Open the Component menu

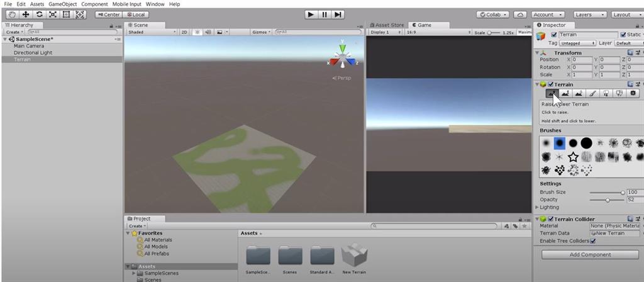coord(94,4)
